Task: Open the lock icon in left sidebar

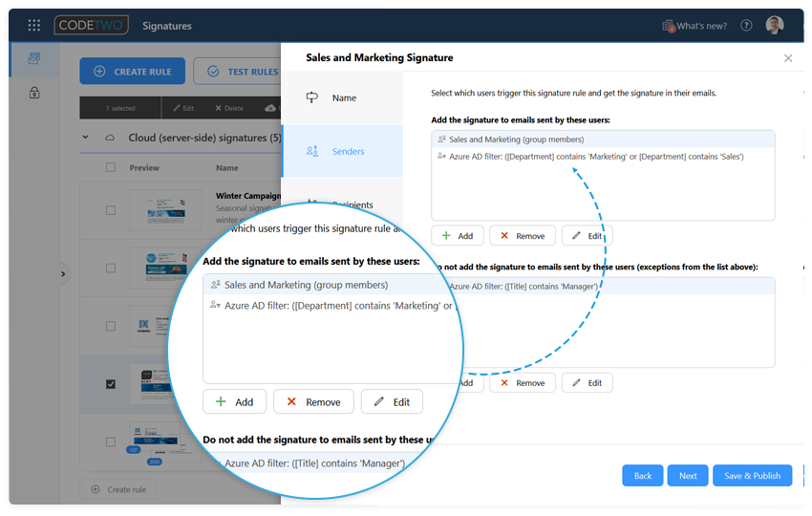Action: click(34, 93)
